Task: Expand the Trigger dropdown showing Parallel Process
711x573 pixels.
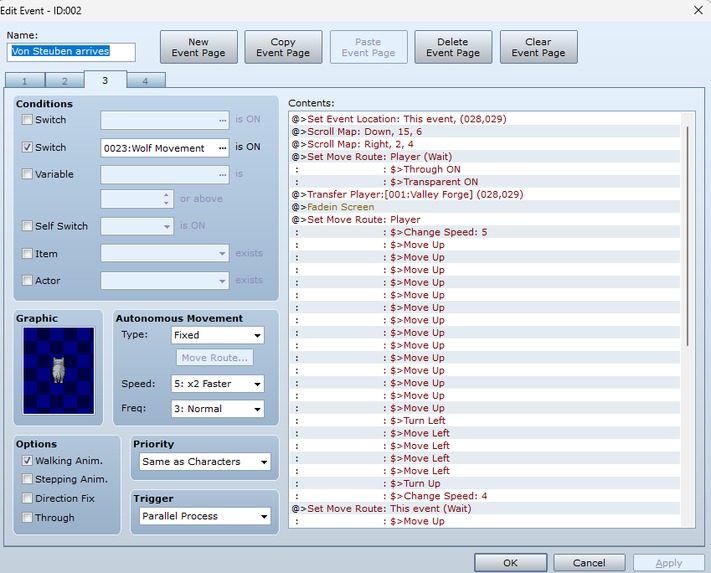Action: pos(205,516)
